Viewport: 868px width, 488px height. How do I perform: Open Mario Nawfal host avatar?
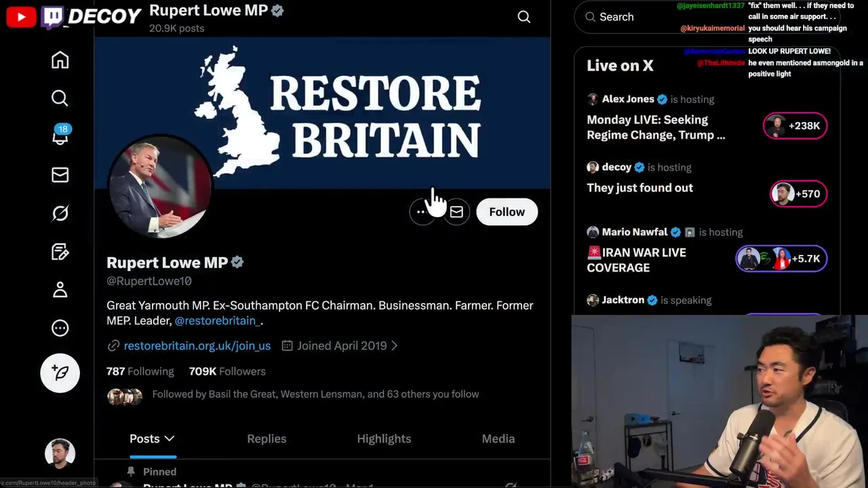tap(593, 232)
